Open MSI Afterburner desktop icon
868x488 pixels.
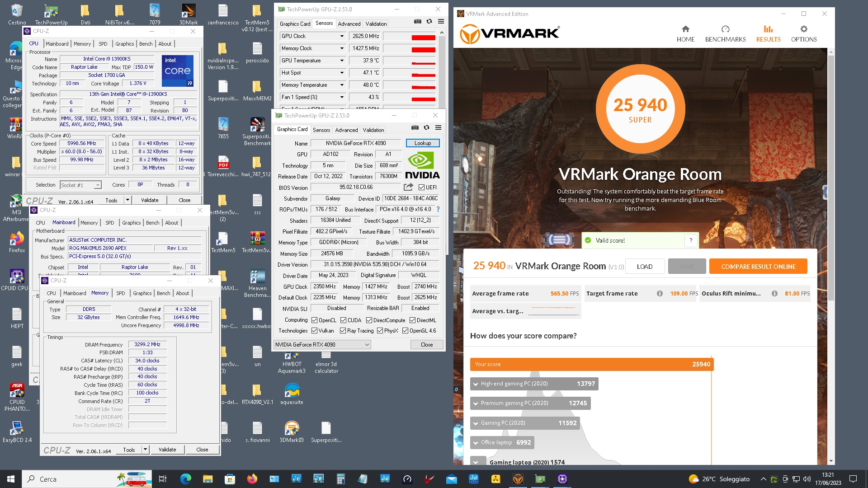(x=17, y=208)
